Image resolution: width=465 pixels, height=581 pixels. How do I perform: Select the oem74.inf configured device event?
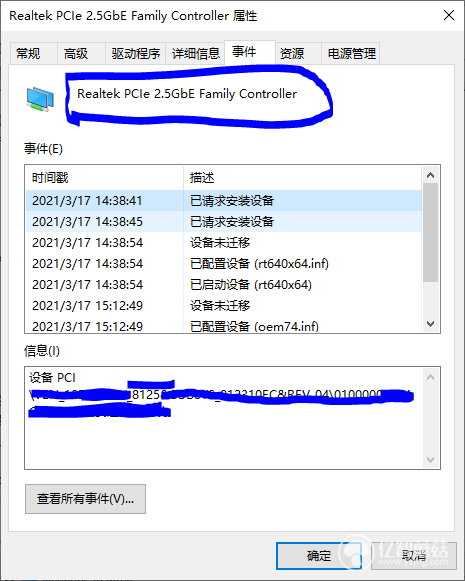224,326
